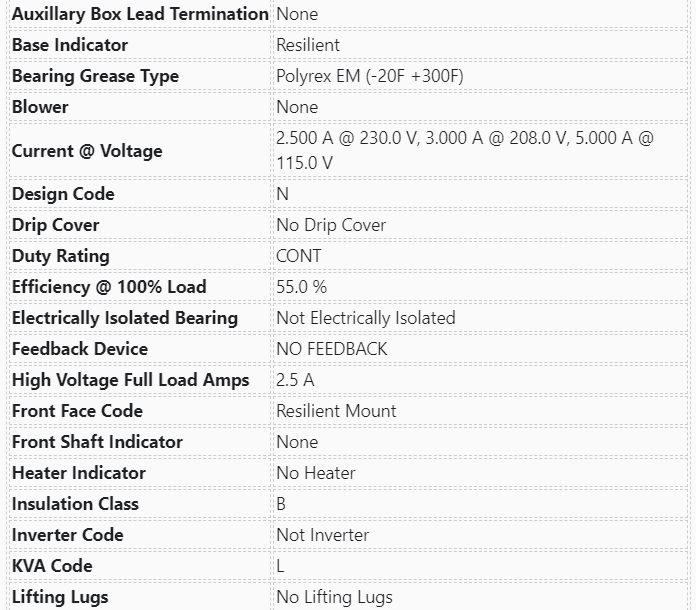Select the Not Inverter value
This screenshot has width=696, height=610.
tap(323, 535)
